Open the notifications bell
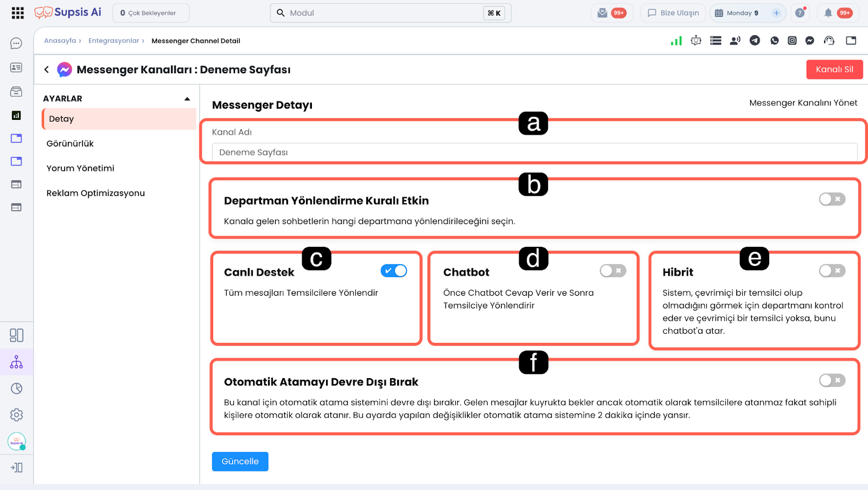 coord(828,13)
